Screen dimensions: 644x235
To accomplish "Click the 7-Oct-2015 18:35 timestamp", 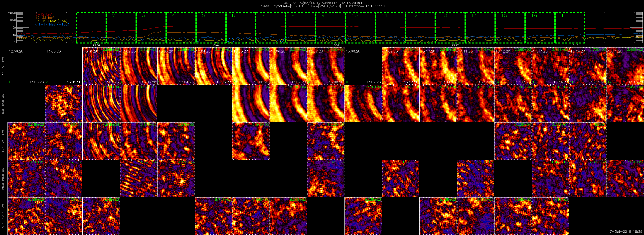I will pyautogui.click(x=626, y=232).
